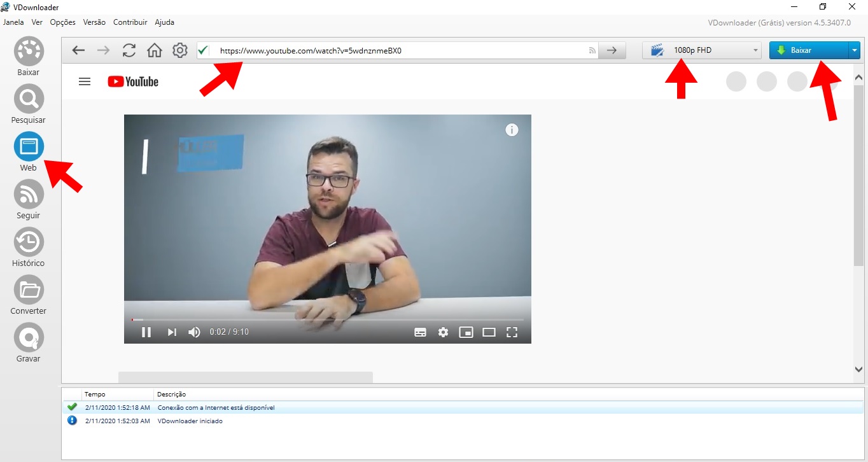Click the go arrow next to address bar

(612, 50)
